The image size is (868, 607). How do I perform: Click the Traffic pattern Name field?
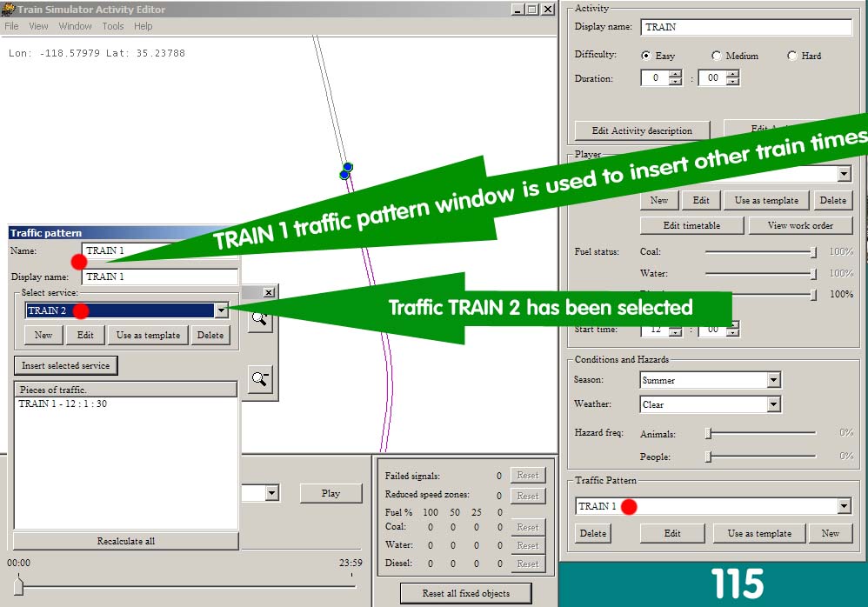coord(159,250)
